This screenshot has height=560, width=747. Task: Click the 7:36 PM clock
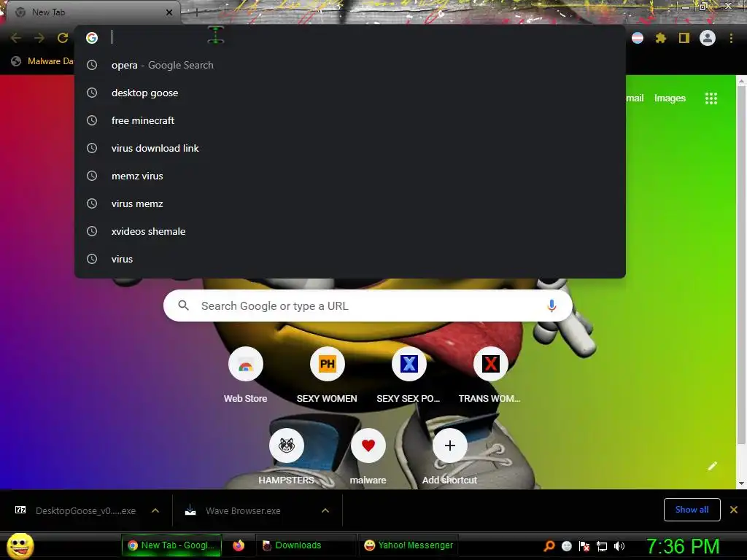point(683,546)
